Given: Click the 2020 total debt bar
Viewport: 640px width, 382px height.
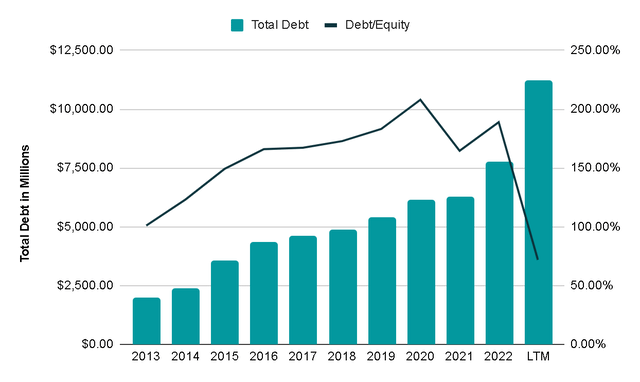Looking at the screenshot, I should coord(421,272).
